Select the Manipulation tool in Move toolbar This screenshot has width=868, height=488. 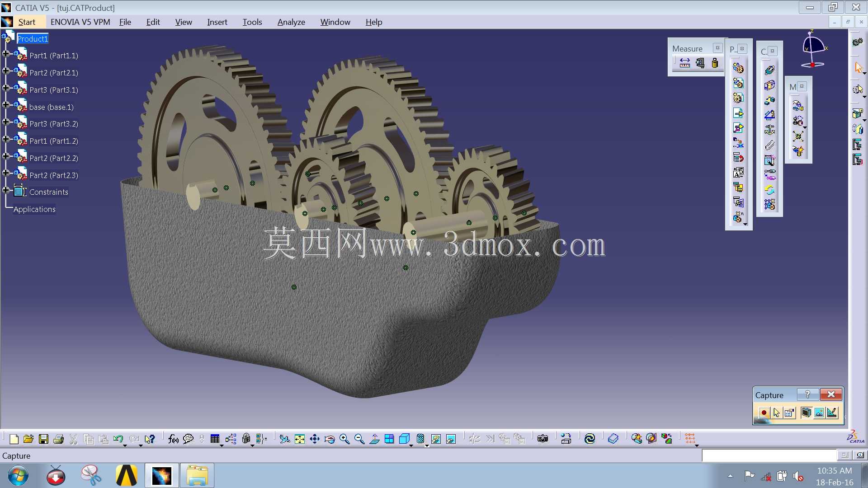pos(798,106)
